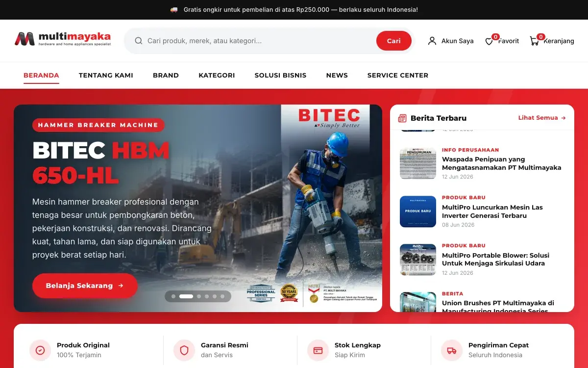
Task: Click the Stok Lengkap card icon
Action: click(318, 350)
